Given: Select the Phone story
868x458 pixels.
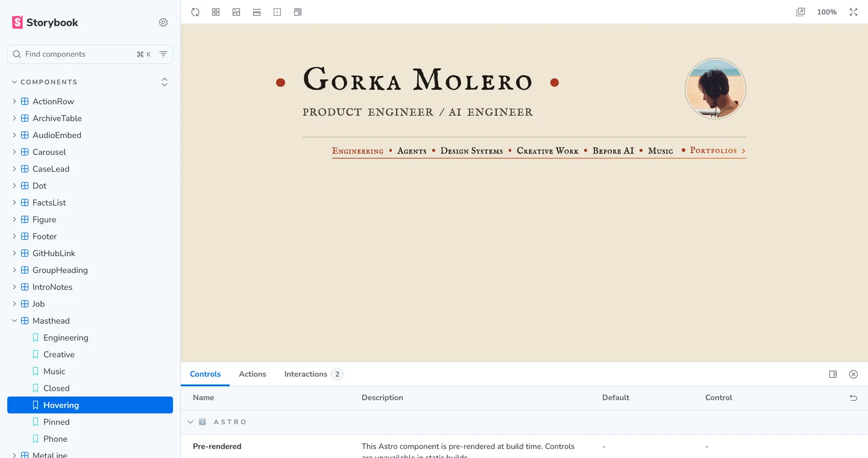Looking at the screenshot, I should tap(55, 439).
